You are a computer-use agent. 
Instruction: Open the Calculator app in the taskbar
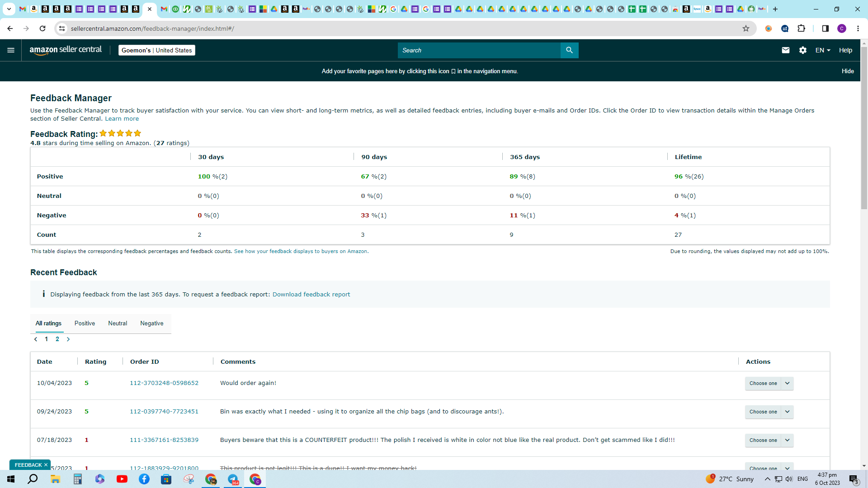tap(78, 479)
